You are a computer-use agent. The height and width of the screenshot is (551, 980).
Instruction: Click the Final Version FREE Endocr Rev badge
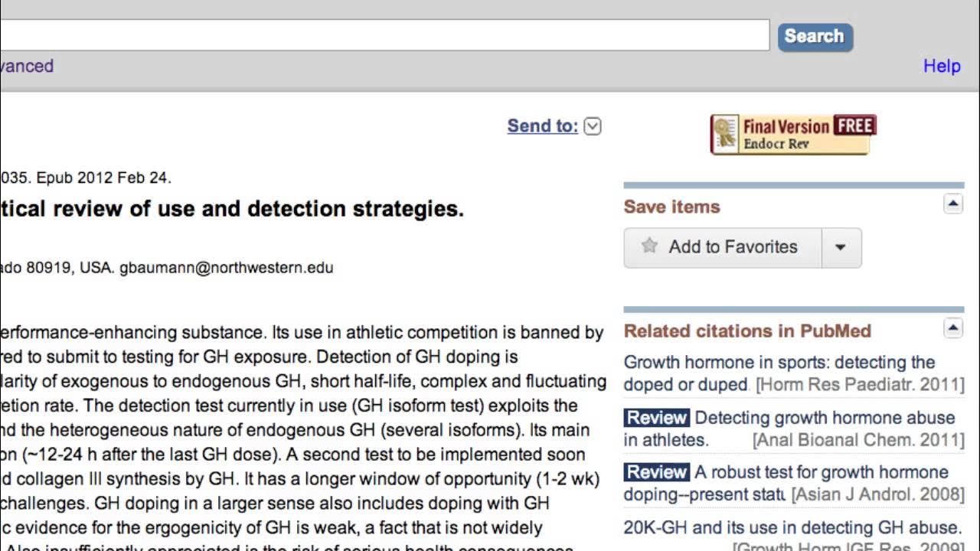793,135
